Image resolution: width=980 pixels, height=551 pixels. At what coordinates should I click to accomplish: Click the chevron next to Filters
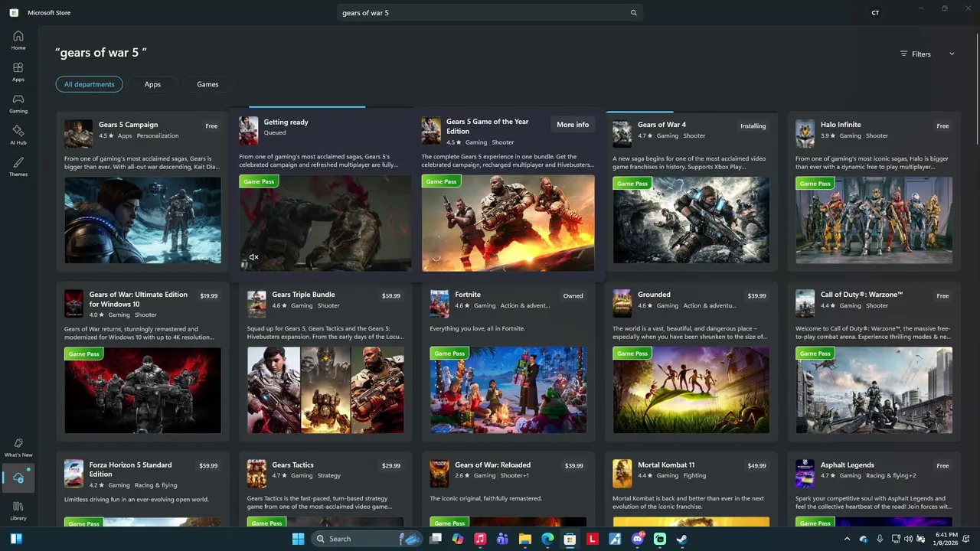(952, 54)
